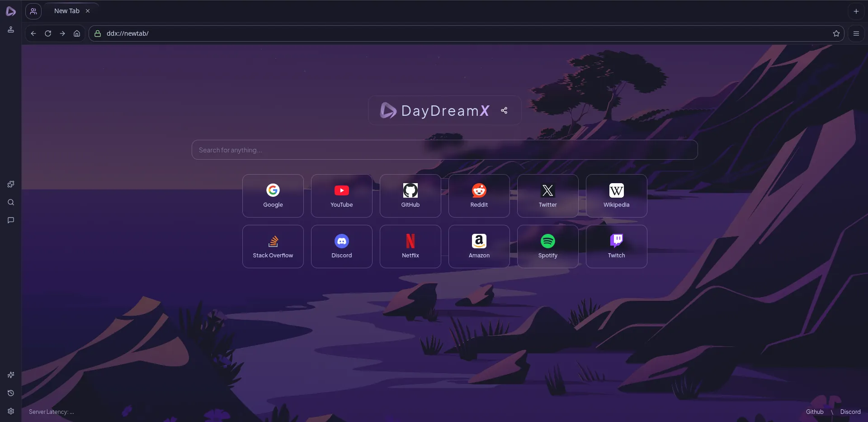Reload the page
This screenshot has width=868, height=422.
[x=48, y=33]
